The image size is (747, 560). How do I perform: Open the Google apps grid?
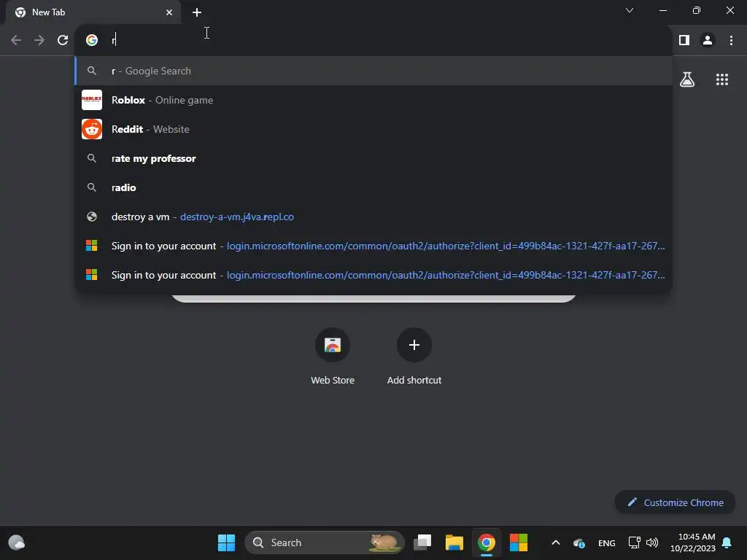pyautogui.click(x=722, y=79)
